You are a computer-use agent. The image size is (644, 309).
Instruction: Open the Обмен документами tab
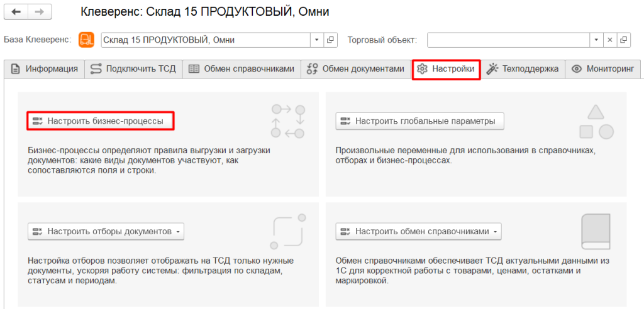(x=356, y=69)
